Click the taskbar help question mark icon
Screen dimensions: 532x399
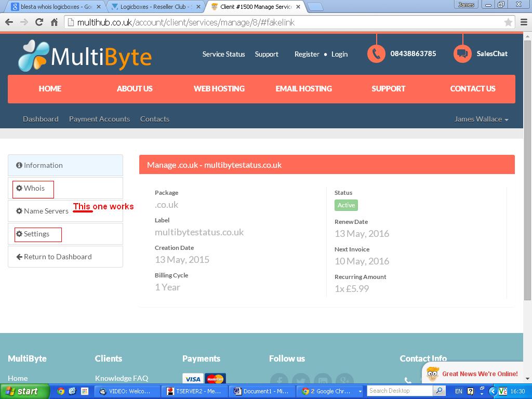coord(470,391)
